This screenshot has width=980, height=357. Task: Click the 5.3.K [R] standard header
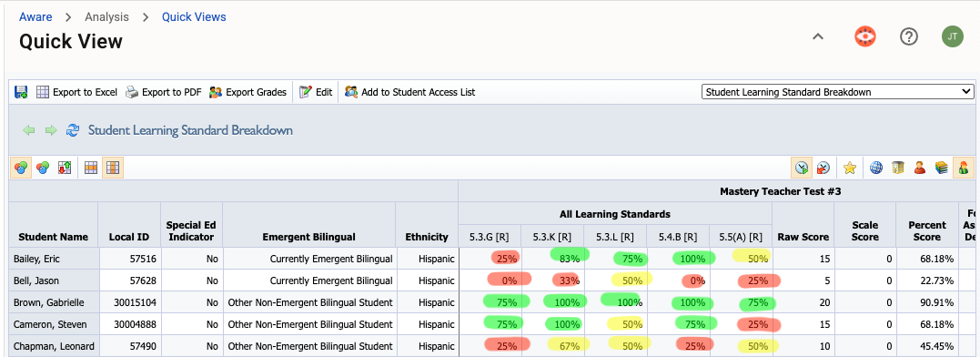click(552, 237)
